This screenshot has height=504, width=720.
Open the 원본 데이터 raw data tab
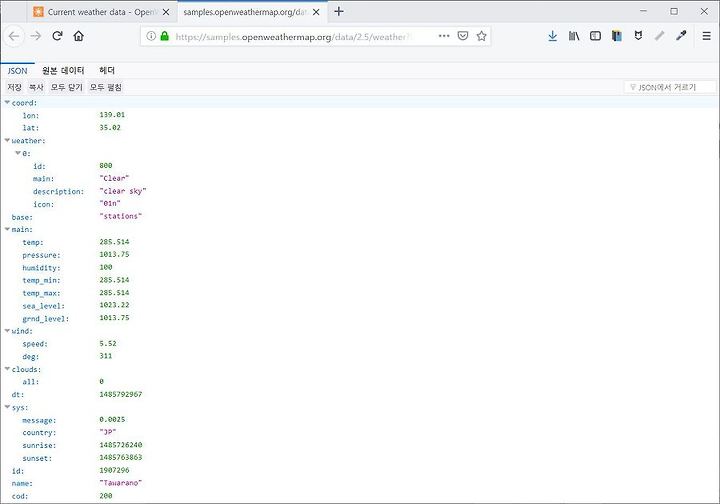pyautogui.click(x=63, y=71)
